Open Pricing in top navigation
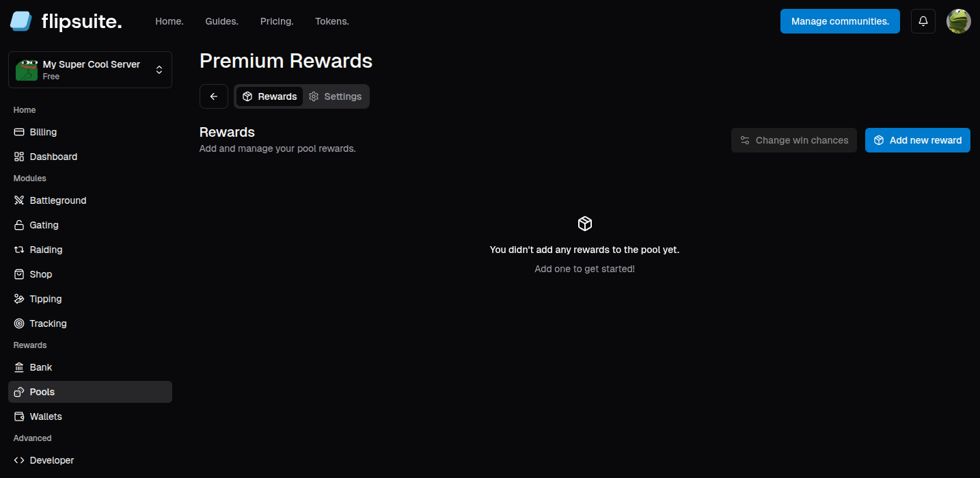Viewport: 980px width, 478px height. pyautogui.click(x=277, y=21)
